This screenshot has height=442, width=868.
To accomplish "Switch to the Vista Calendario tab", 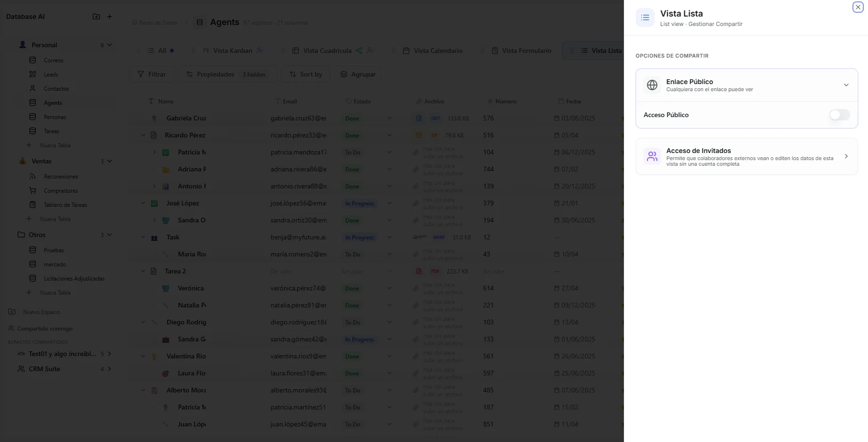I will [x=433, y=51].
